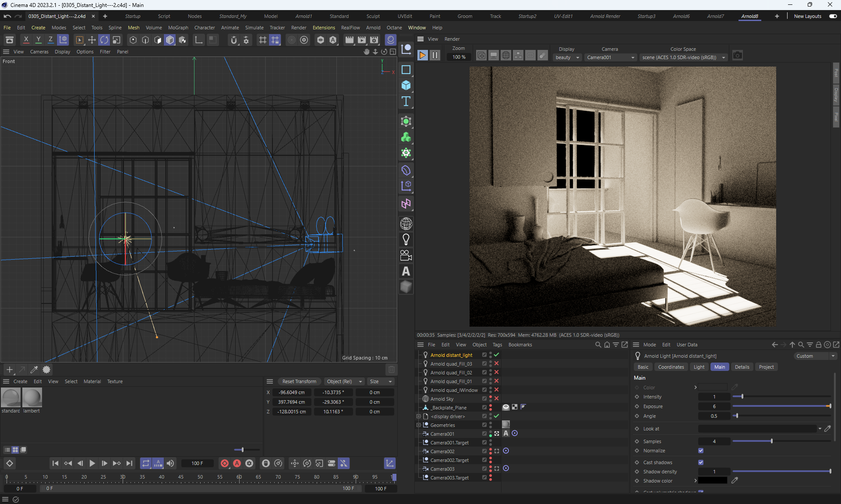The width and height of the screenshot is (841, 504).
Task: Expand the Geometries tree item
Action: tap(418, 425)
